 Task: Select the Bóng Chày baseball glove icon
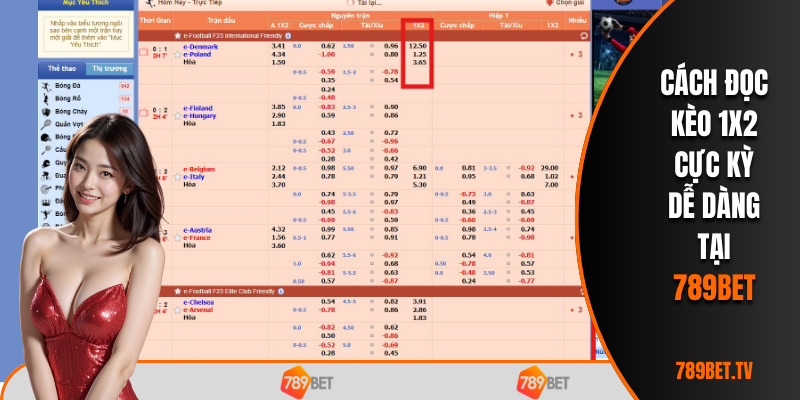46,111
